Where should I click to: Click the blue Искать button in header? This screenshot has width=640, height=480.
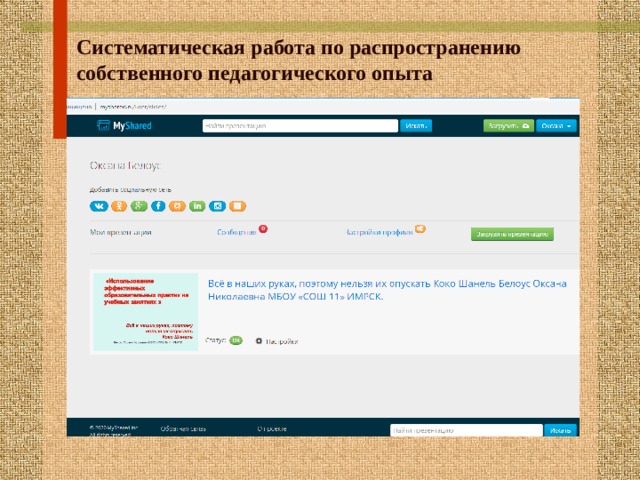tap(416, 126)
